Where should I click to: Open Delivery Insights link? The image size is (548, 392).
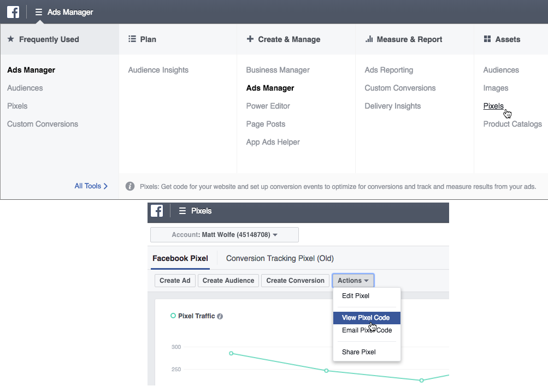(x=392, y=106)
